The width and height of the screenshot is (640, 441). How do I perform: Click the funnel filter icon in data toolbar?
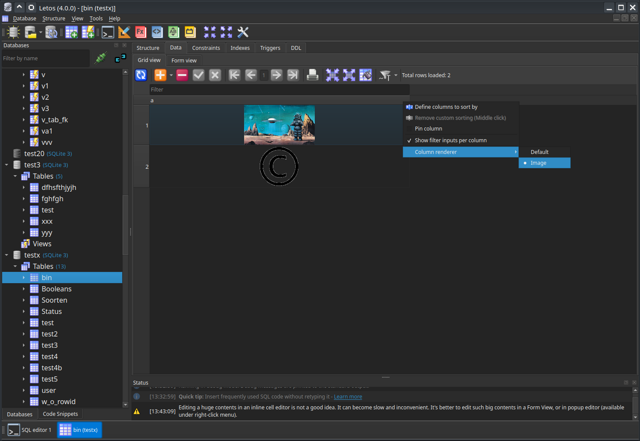pos(384,75)
